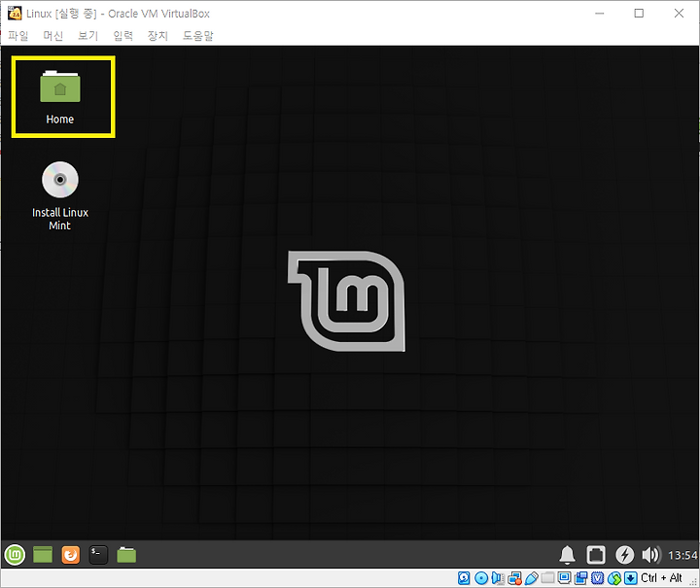Click the recording status icon
Viewport: 700px width, 588px height.
(x=580, y=578)
